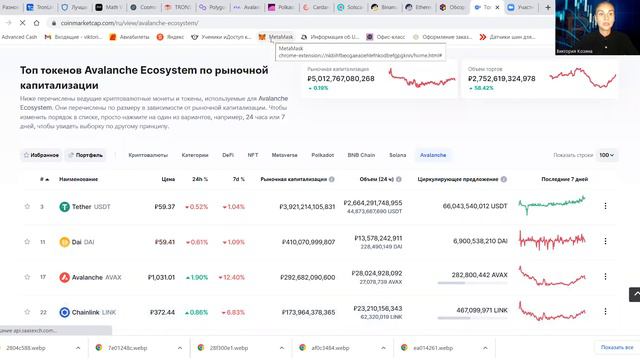Click the Avalanche coin logo
The width and height of the screenshot is (640, 360).
click(x=64, y=277)
